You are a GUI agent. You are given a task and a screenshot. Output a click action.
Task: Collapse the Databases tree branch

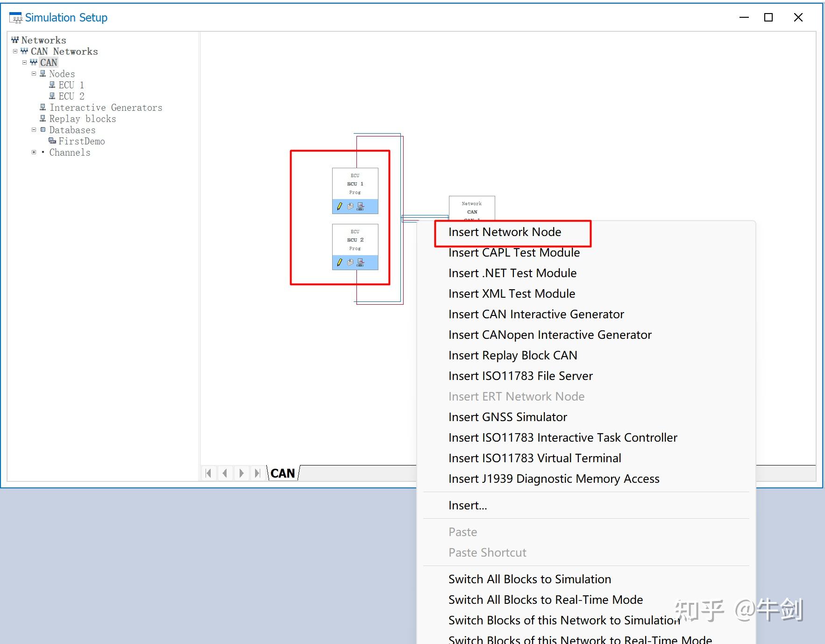(34, 129)
